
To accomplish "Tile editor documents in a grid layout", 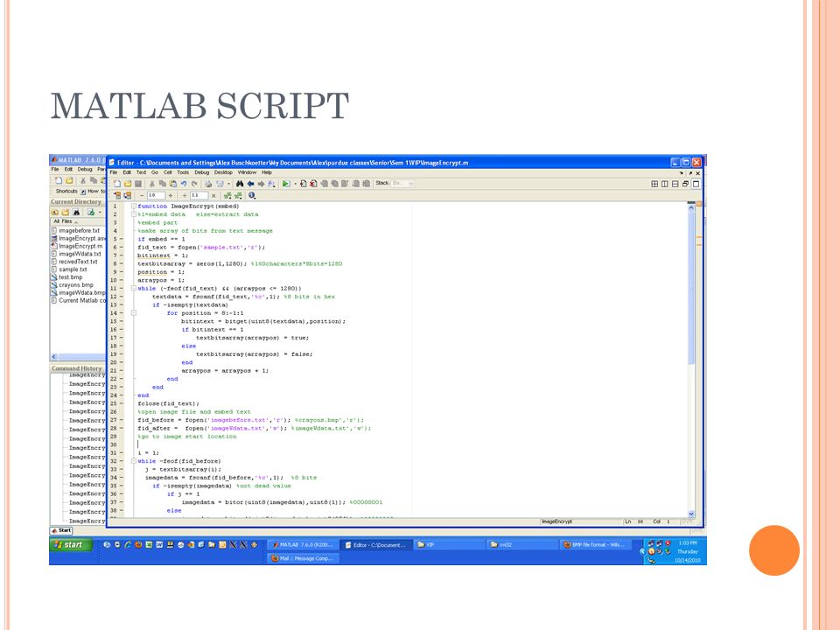I will tap(654, 184).
